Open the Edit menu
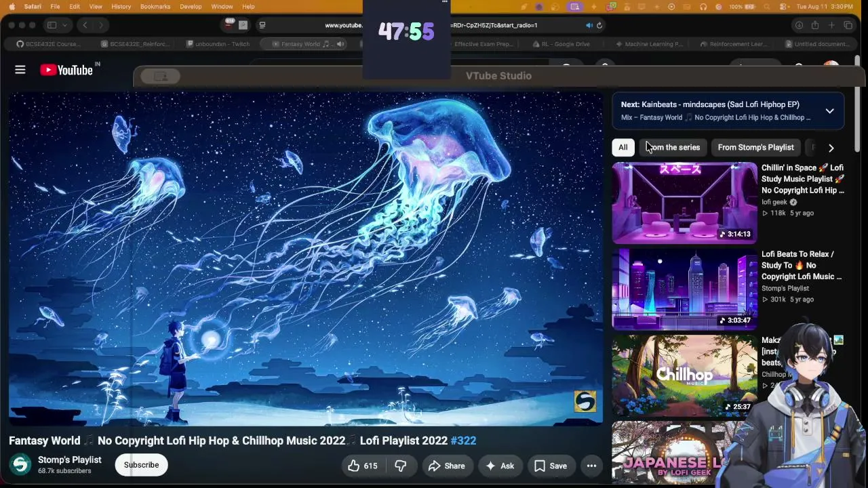 click(x=75, y=7)
